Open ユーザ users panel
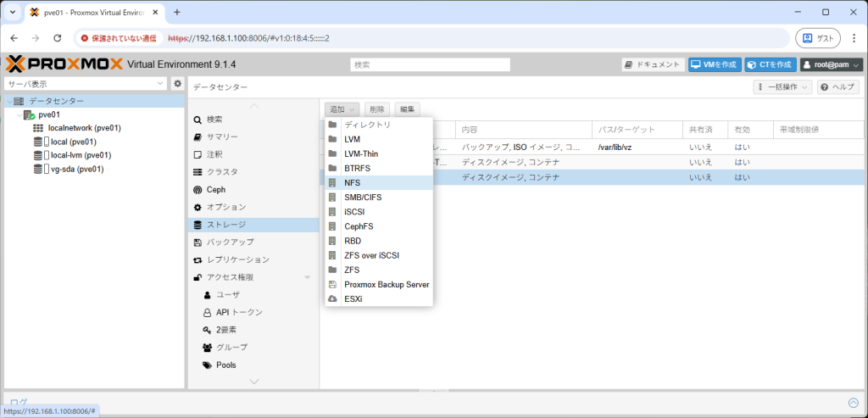Screen dimensions: 868x418 click(x=253, y=294)
